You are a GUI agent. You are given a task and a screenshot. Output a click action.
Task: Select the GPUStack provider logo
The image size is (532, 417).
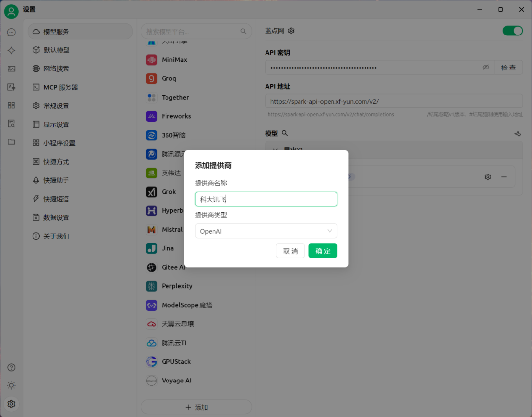click(152, 362)
